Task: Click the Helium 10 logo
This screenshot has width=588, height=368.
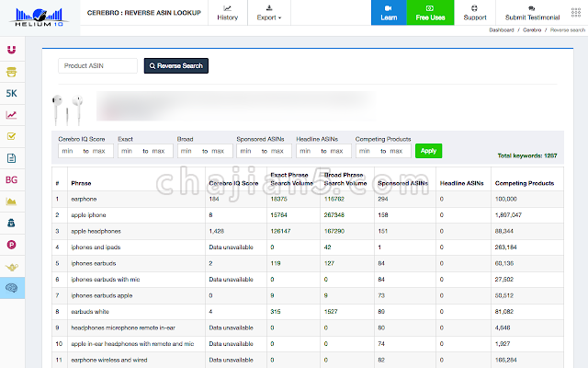Action: pyautogui.click(x=39, y=17)
